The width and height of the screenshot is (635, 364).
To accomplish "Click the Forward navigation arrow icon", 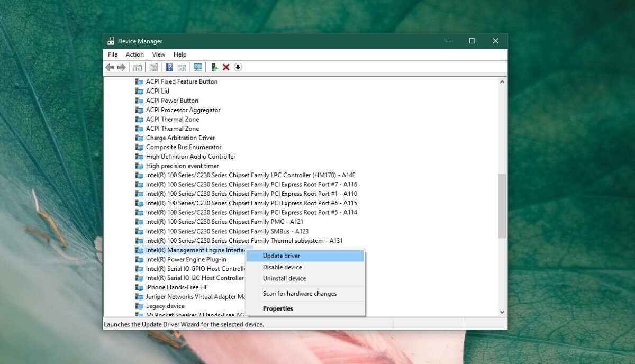I will tap(121, 67).
